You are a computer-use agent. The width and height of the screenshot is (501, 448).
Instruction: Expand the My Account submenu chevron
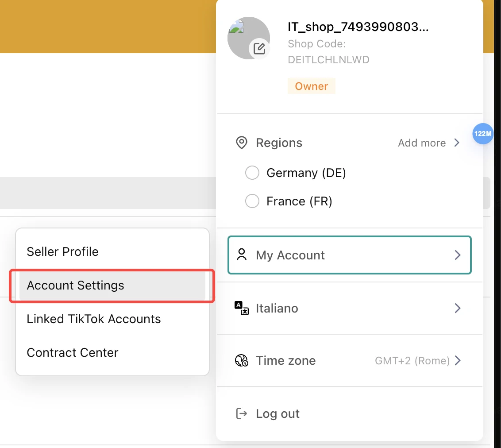458,255
